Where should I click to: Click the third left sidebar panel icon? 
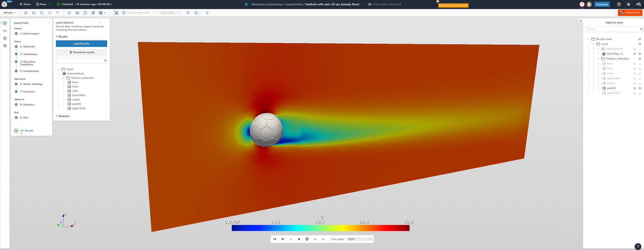(5, 38)
